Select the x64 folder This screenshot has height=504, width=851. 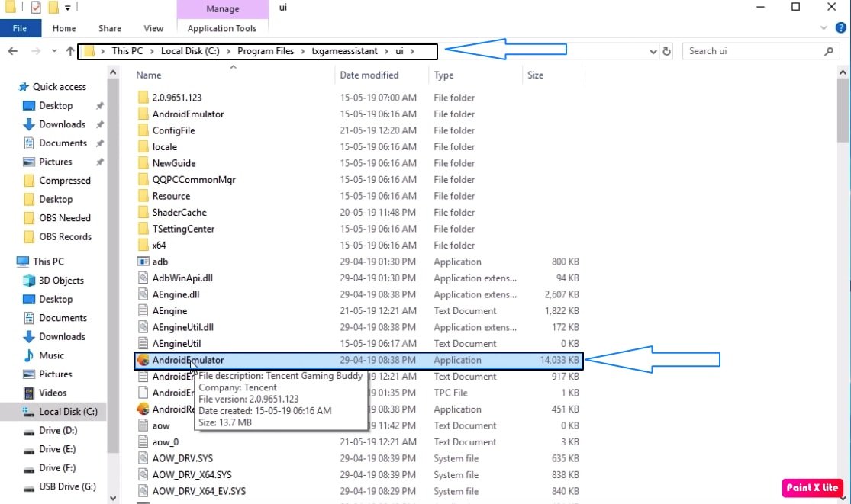[x=159, y=245]
